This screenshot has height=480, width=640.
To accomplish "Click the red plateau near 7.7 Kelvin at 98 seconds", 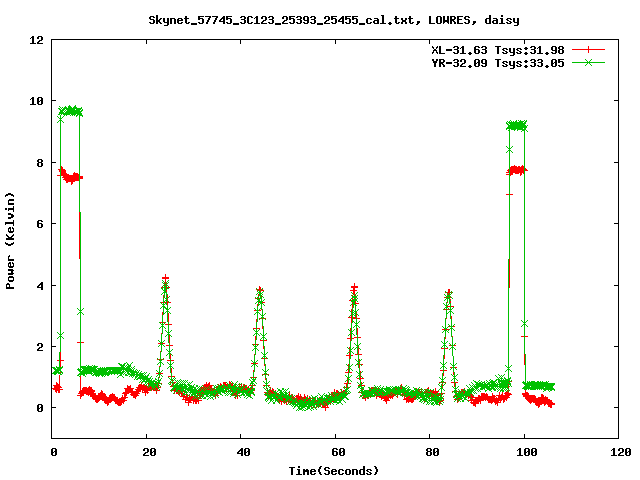I will pos(517,170).
